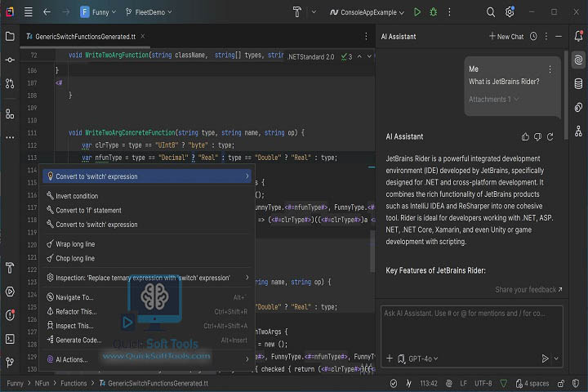The width and height of the screenshot is (588, 392).
Task: Open the main hamburger menu
Action: point(28,12)
